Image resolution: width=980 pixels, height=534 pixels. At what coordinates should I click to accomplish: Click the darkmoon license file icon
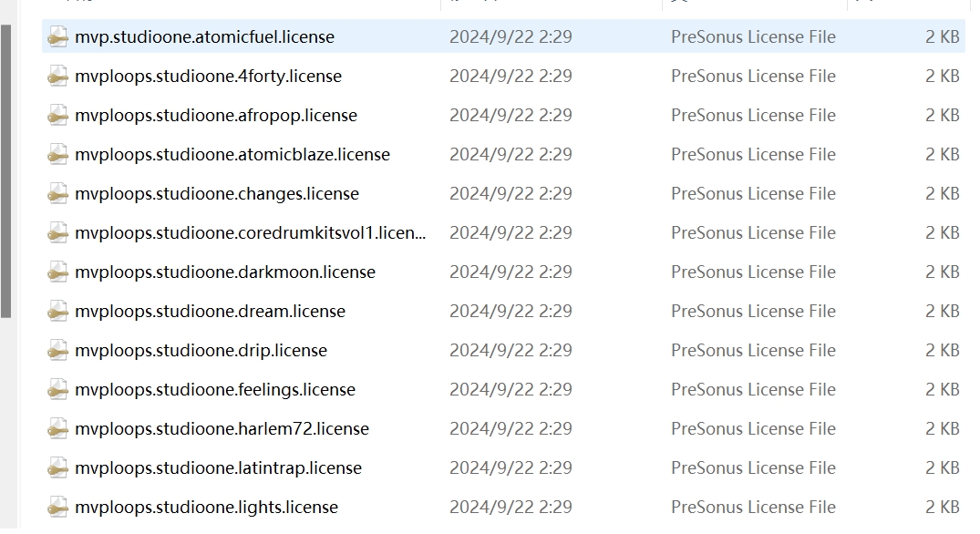[58, 272]
